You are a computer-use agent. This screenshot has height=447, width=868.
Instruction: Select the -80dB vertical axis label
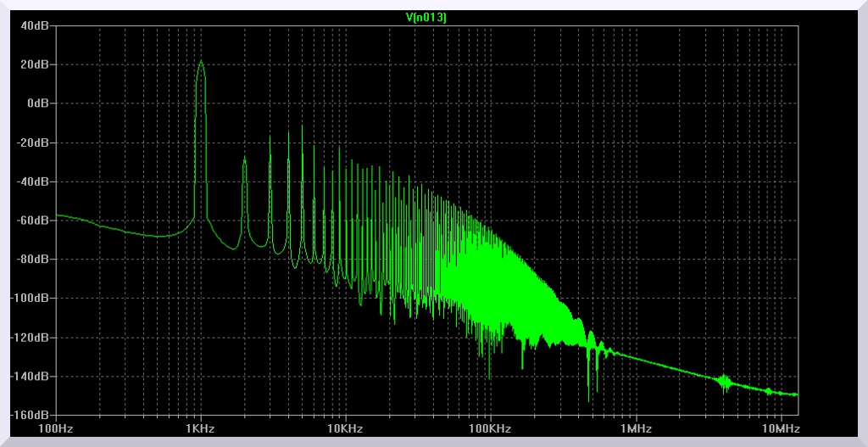[x=35, y=260]
